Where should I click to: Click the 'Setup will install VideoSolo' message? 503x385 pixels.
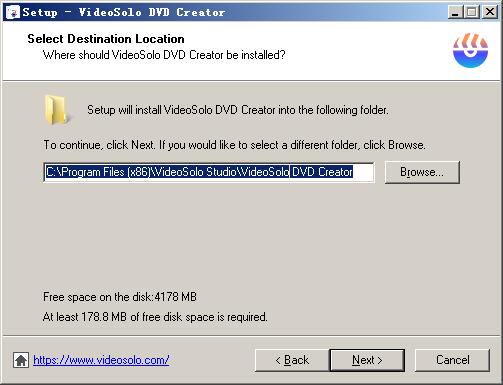click(x=238, y=110)
